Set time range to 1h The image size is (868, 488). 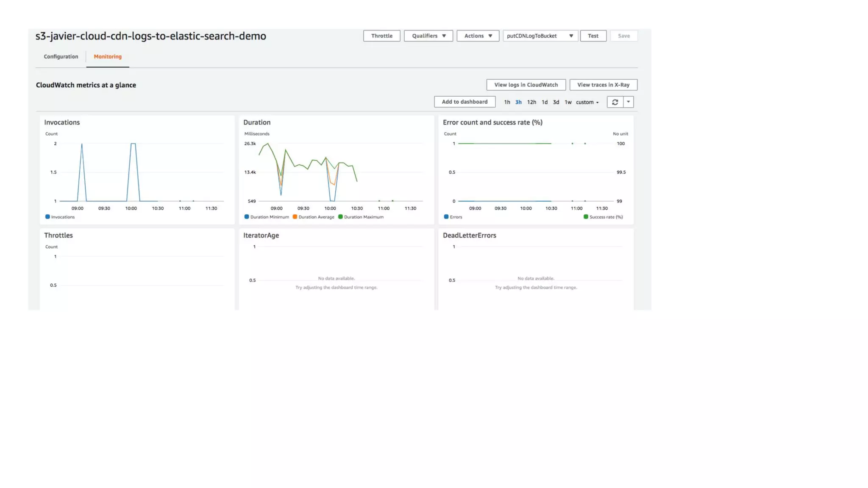click(507, 102)
